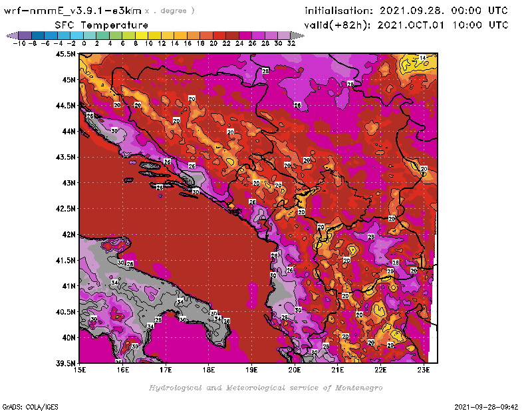Viewport: 532px width, 411px height.
Task: Click the legend swatch between 30 and 32
Action: (284, 35)
